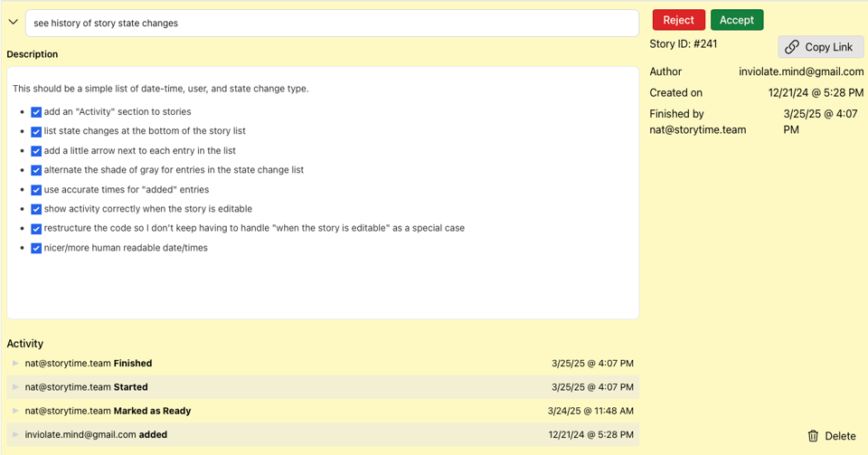Toggle 'list state changes at the bottom' checkbox
This screenshot has height=455, width=868.
[36, 131]
